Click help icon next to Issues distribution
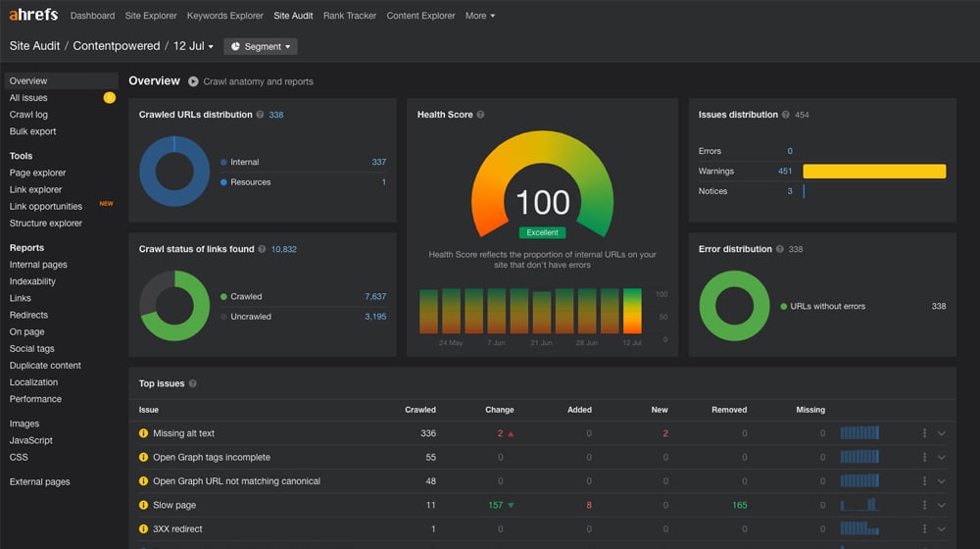The image size is (980, 549). pyautogui.click(x=786, y=115)
